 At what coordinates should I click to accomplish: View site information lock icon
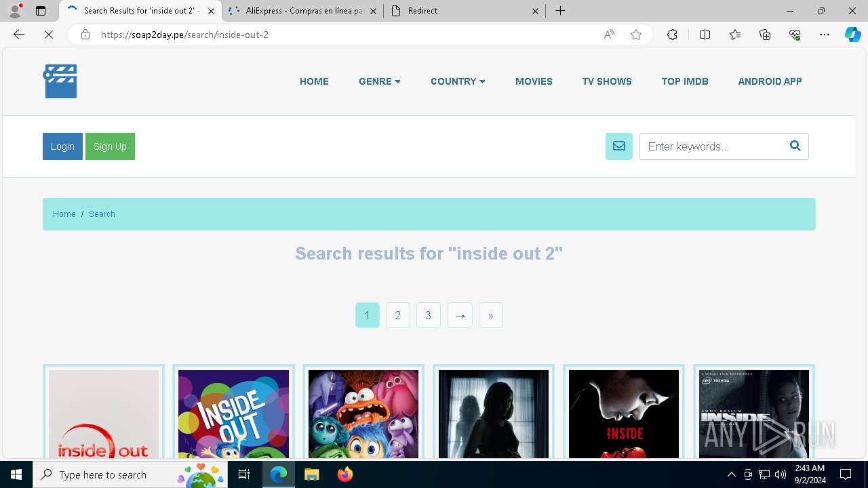pos(85,35)
